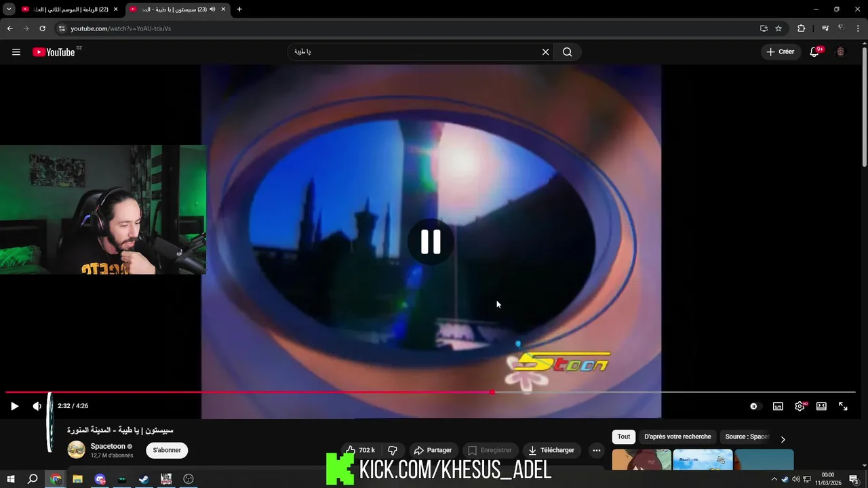The height and width of the screenshot is (488, 868).
Task: Reload the current page
Action: [x=42, y=28]
